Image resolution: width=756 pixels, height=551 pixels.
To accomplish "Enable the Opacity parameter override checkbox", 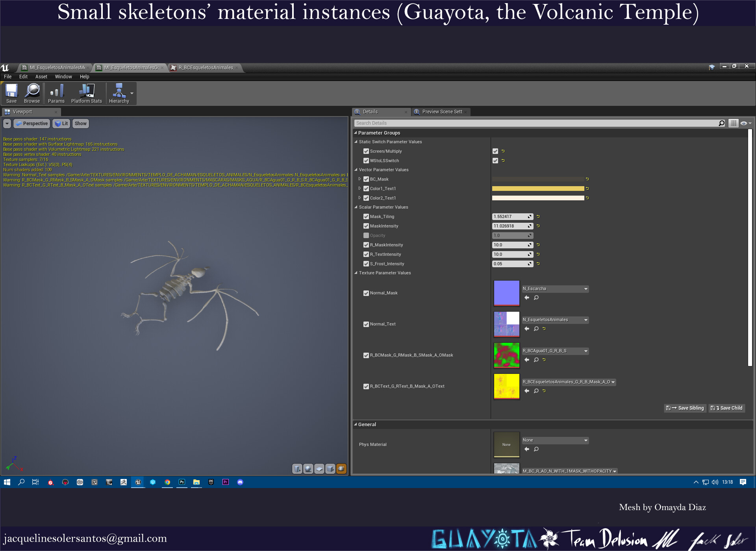I will click(x=366, y=235).
